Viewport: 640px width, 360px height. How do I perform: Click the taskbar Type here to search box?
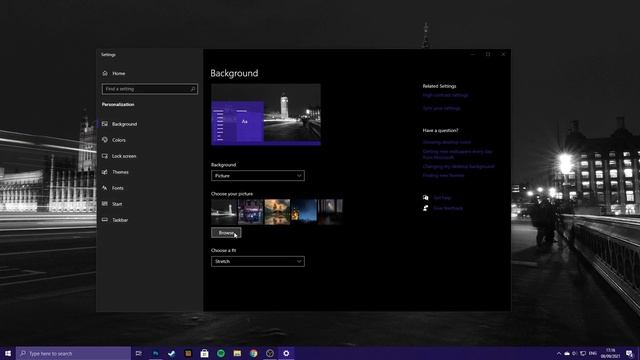click(73, 353)
